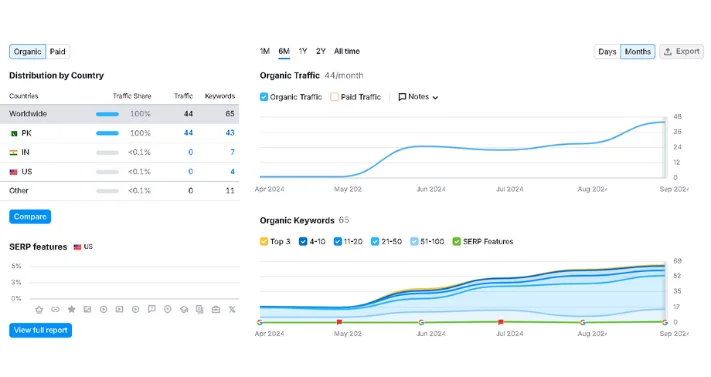This screenshot has width=711, height=377.
Task: Click the document pages icon in SERP features
Action: (x=200, y=309)
